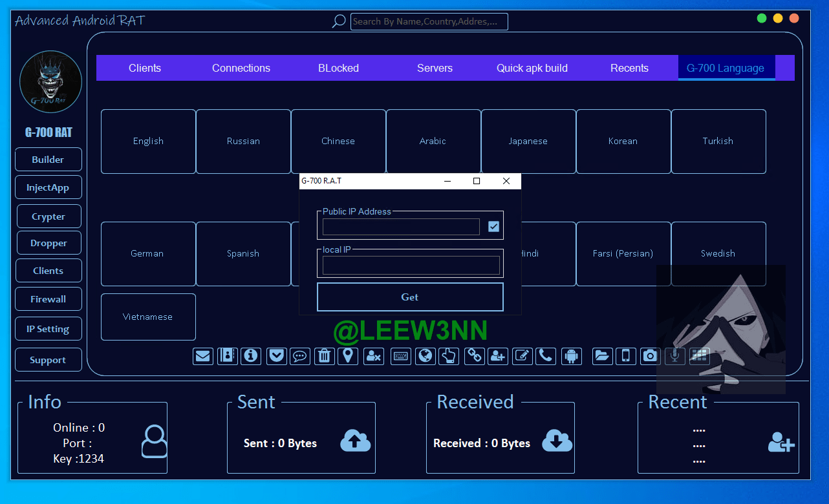Viewport: 829px width, 504px height.
Task: Click the map pin location icon
Action: [348, 356]
